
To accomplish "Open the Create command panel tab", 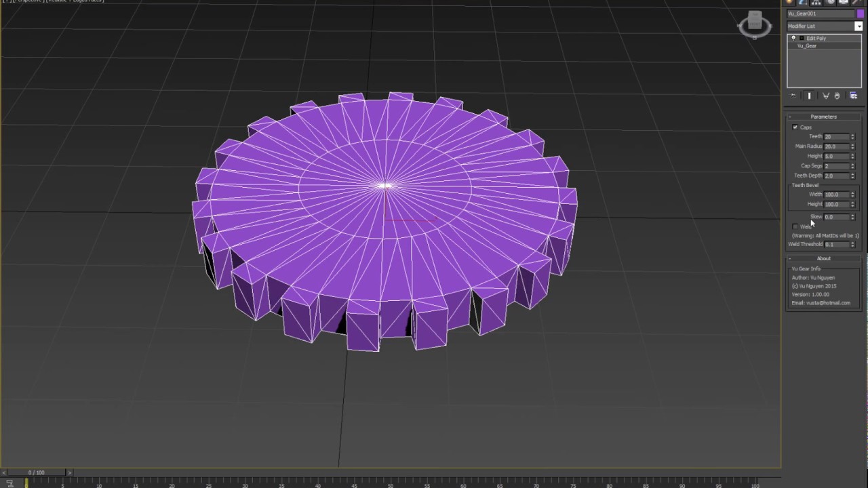I will (789, 2).
